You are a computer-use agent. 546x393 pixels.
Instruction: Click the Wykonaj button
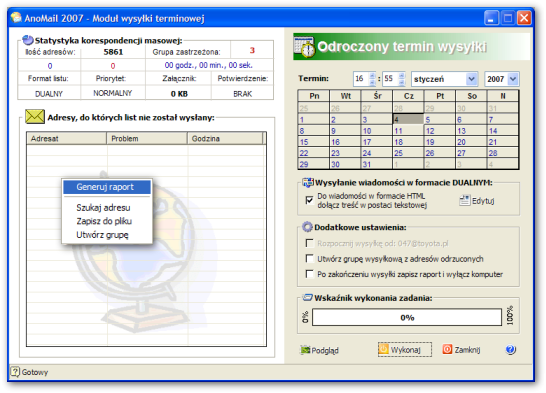(x=405, y=349)
